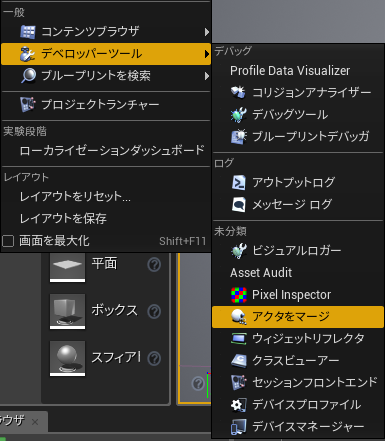The image size is (385, 441).
Task: Select the ボックス box thumbnail
Action: point(67,311)
